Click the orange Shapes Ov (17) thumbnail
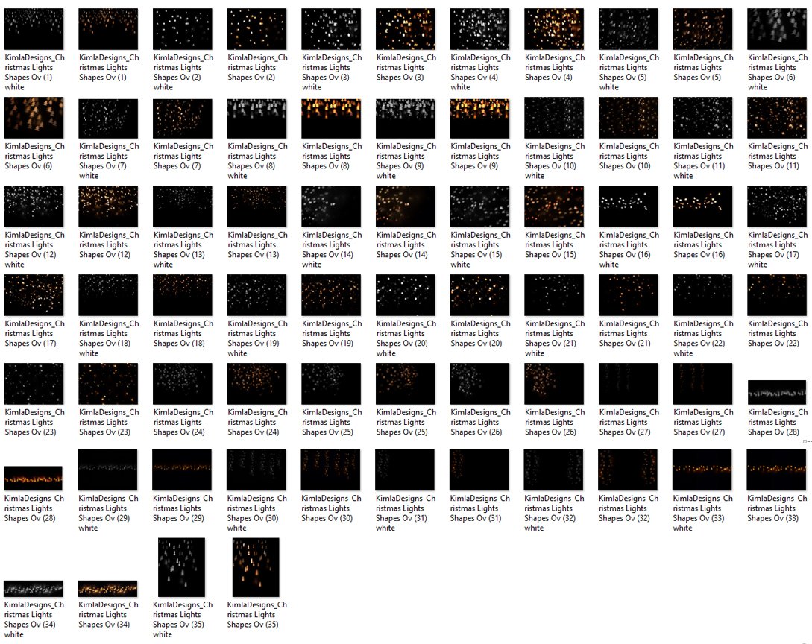 (34, 295)
